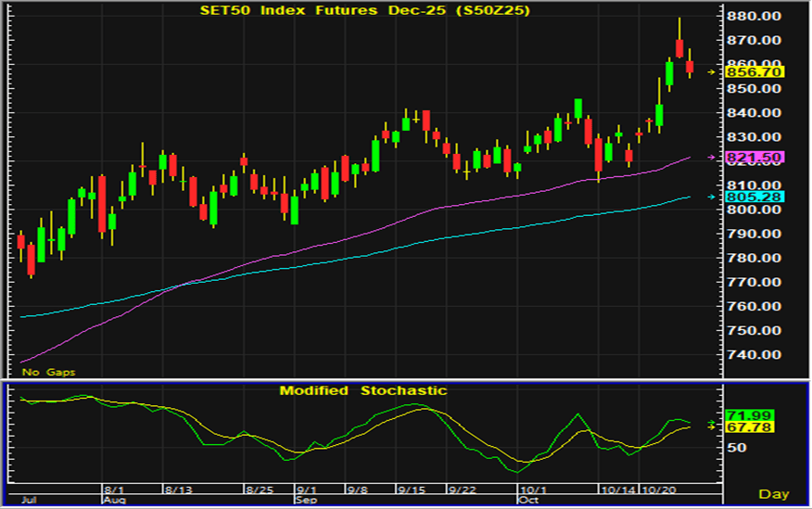Screen dimensions: 812x509
Task: Click the magenta arrow beside 821.50 label
Action: click(711, 158)
